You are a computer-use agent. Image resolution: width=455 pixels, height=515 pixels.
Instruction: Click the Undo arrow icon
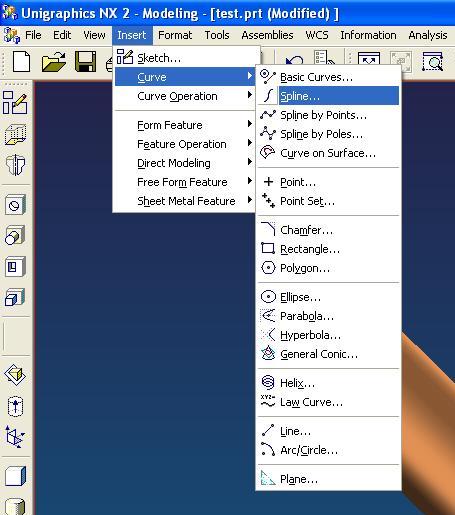pyautogui.click(x=295, y=61)
